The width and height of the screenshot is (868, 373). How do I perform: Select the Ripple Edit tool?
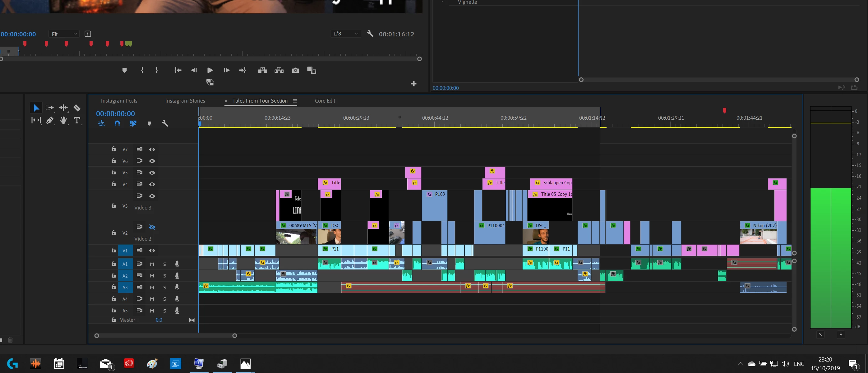63,108
